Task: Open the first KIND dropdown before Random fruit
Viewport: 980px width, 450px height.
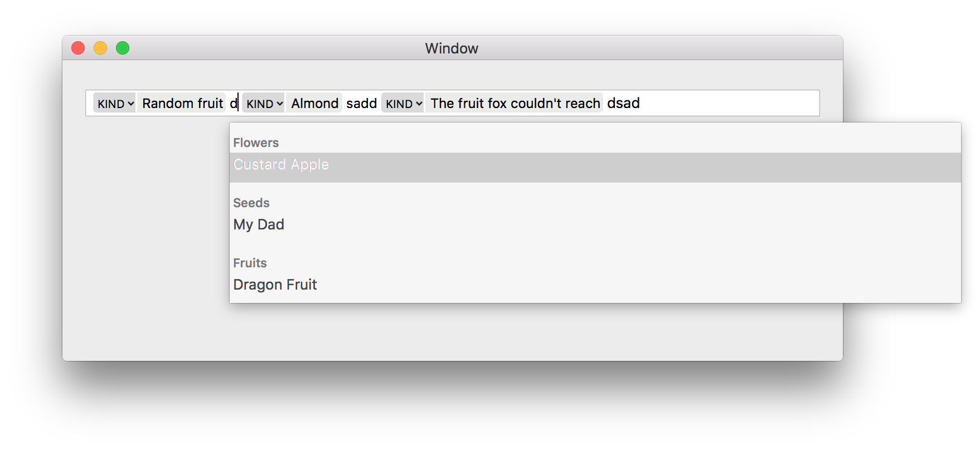Action: coord(114,103)
